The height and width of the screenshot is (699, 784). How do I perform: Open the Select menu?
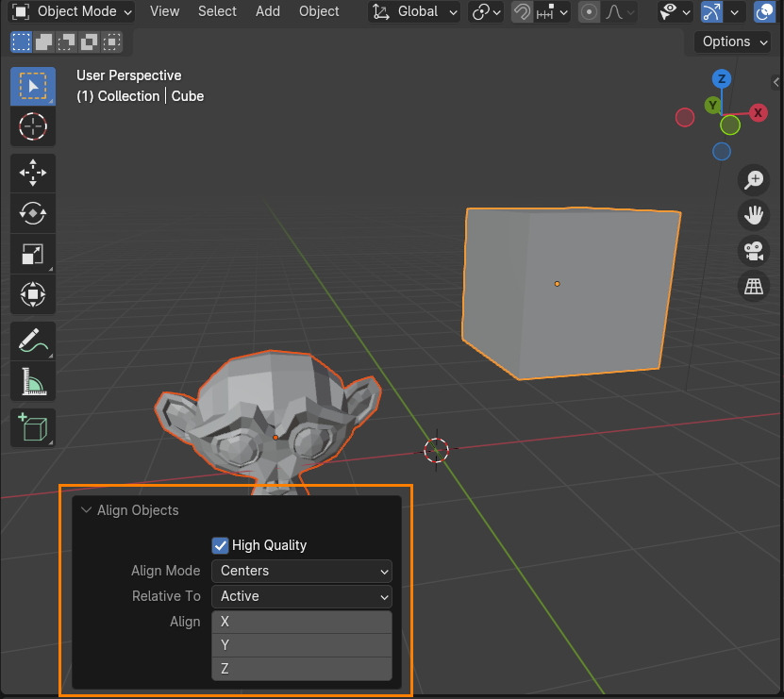point(217,11)
